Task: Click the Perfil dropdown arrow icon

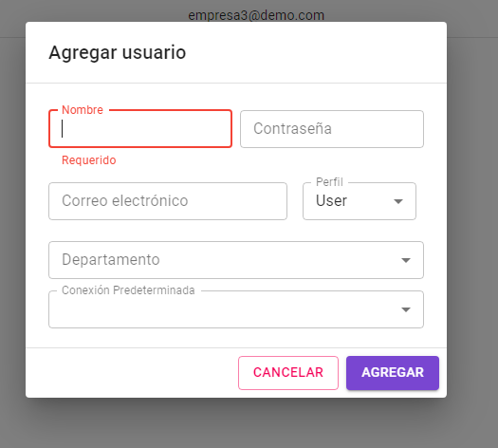Action: 398,201
